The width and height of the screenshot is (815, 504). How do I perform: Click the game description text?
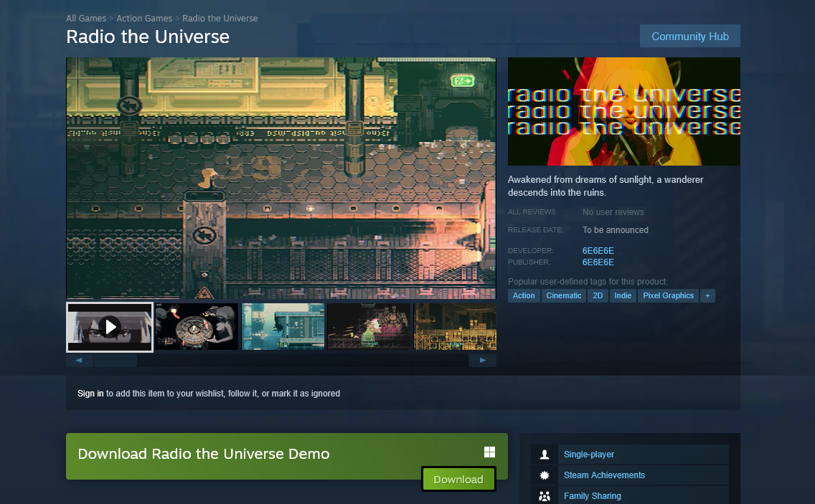(x=605, y=186)
